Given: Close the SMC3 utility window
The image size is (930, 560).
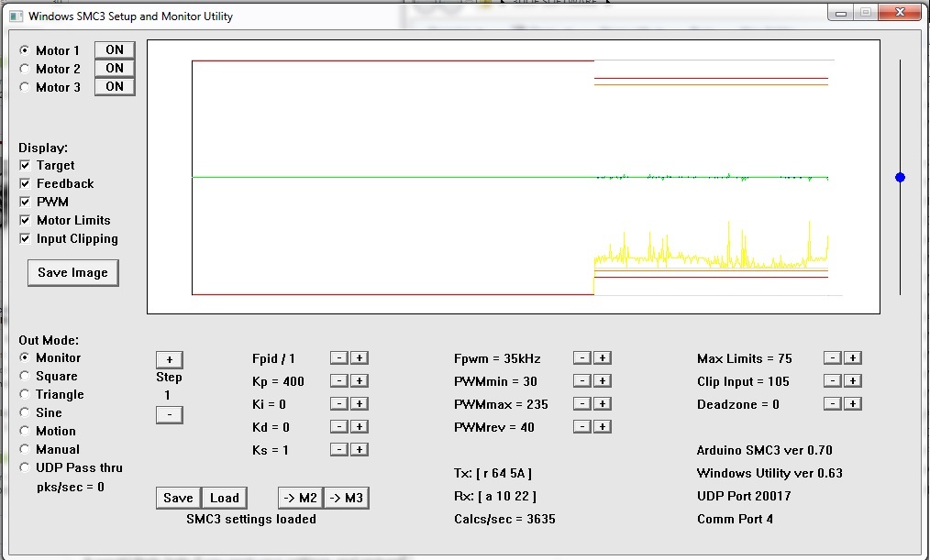Looking at the screenshot, I should [901, 12].
